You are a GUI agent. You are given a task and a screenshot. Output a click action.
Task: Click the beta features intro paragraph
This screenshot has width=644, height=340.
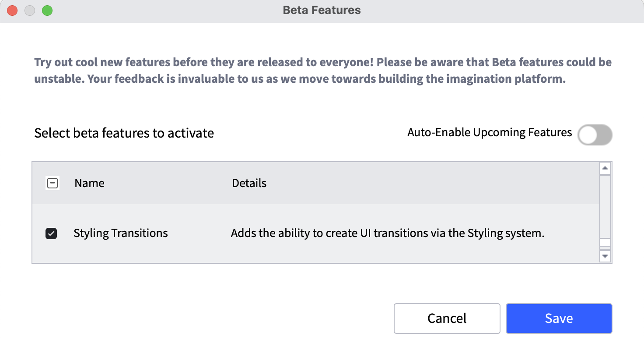pos(323,71)
